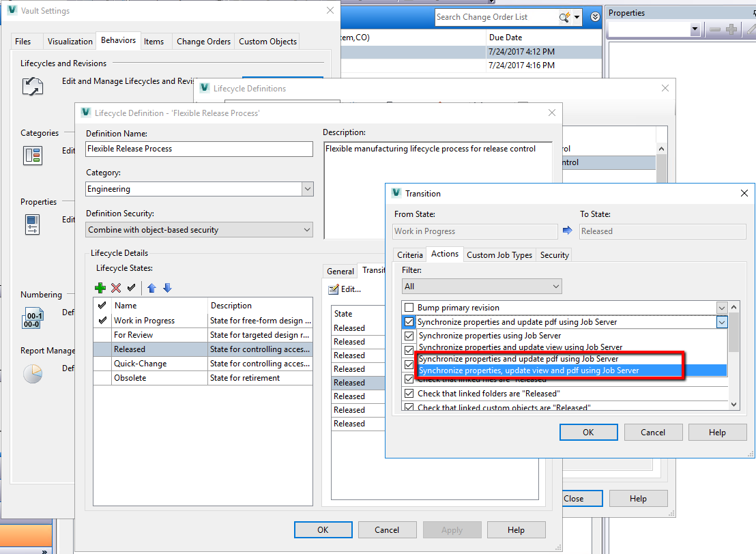Enable the Bump primary revision checkbox
Viewport: 756px width, 554px height.
coord(408,307)
